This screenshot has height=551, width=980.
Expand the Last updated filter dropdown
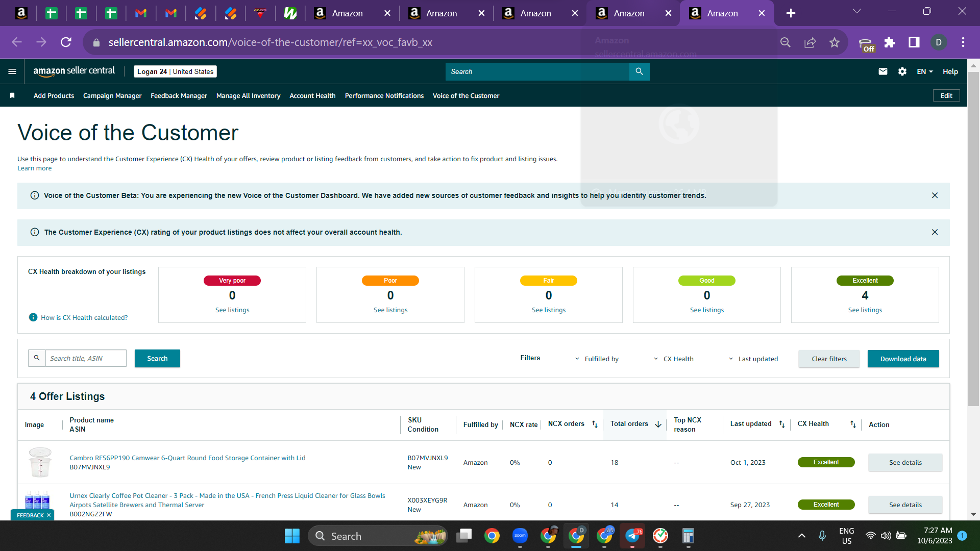tap(753, 359)
